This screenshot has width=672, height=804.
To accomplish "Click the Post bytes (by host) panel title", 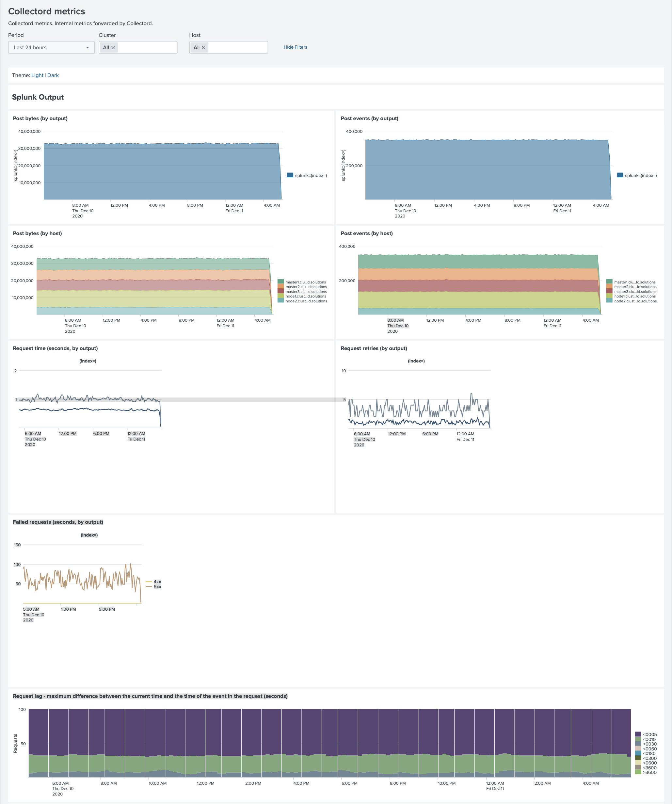I will pyautogui.click(x=37, y=233).
